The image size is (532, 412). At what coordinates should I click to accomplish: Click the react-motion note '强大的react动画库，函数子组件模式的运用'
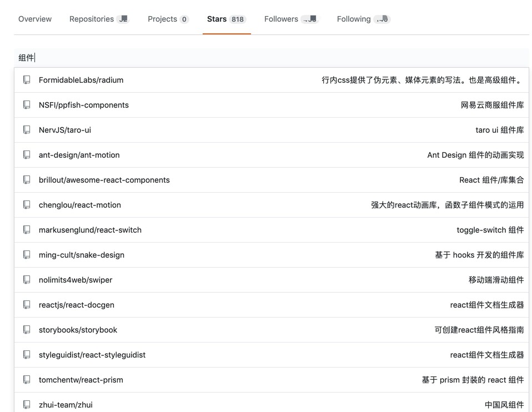[447, 205]
